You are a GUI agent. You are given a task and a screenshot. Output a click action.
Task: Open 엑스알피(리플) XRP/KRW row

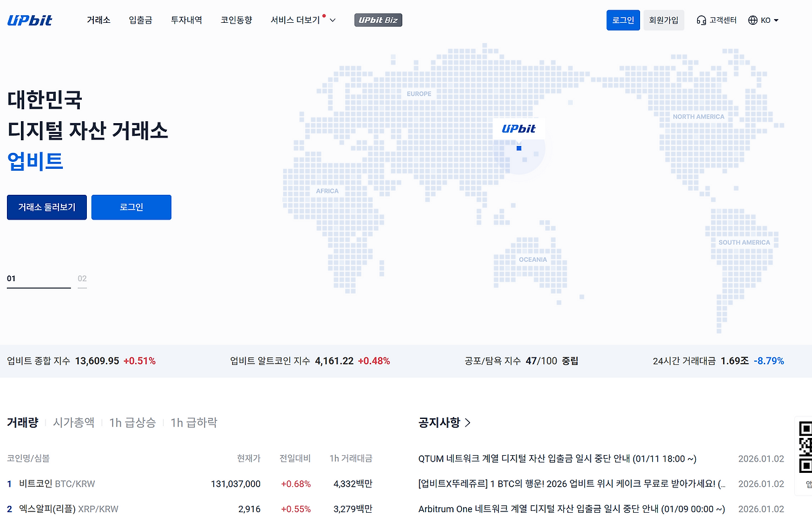(190, 509)
